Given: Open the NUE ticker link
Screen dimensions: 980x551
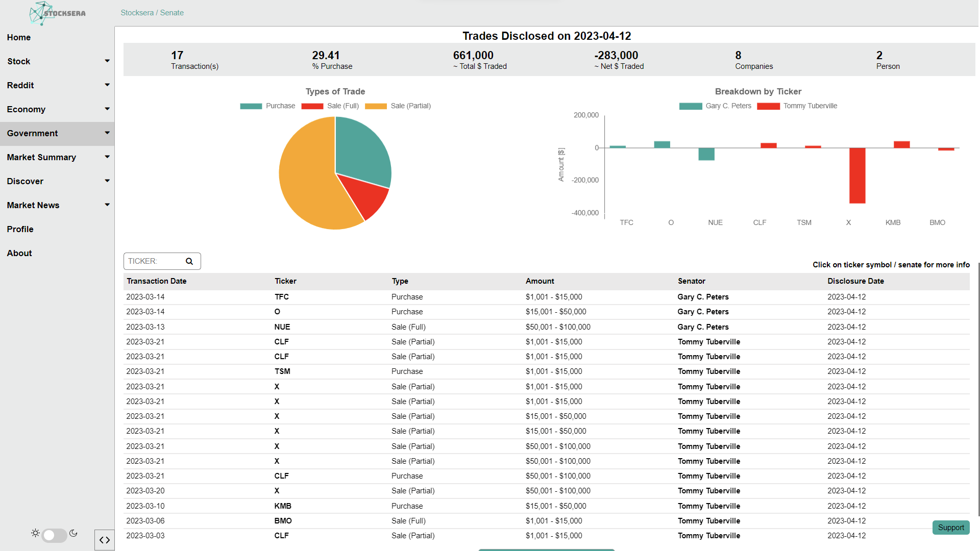Looking at the screenshot, I should tap(282, 327).
